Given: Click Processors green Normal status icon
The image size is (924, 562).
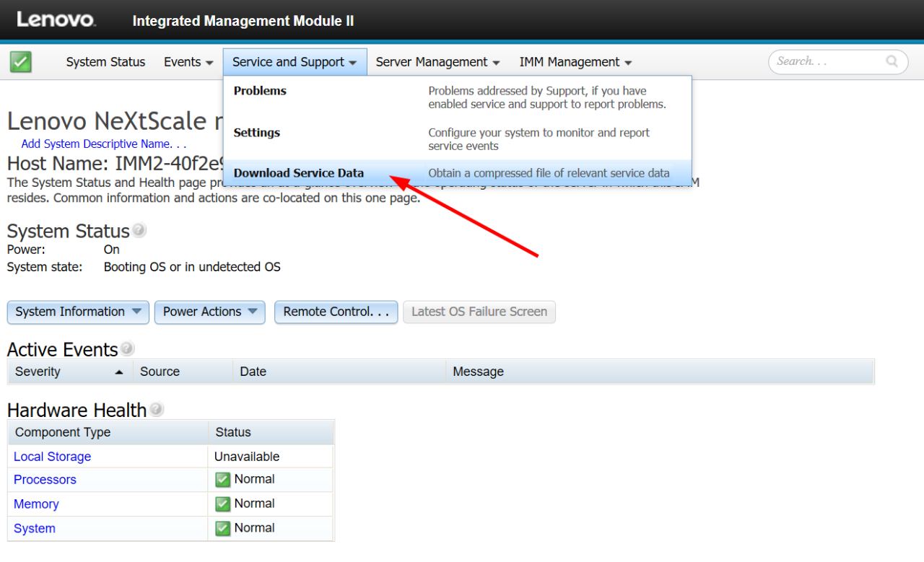Looking at the screenshot, I should (223, 480).
